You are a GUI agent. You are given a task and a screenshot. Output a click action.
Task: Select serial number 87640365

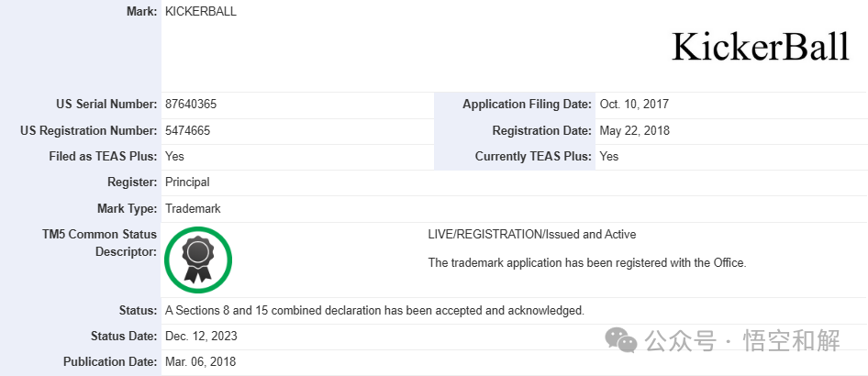pos(191,104)
